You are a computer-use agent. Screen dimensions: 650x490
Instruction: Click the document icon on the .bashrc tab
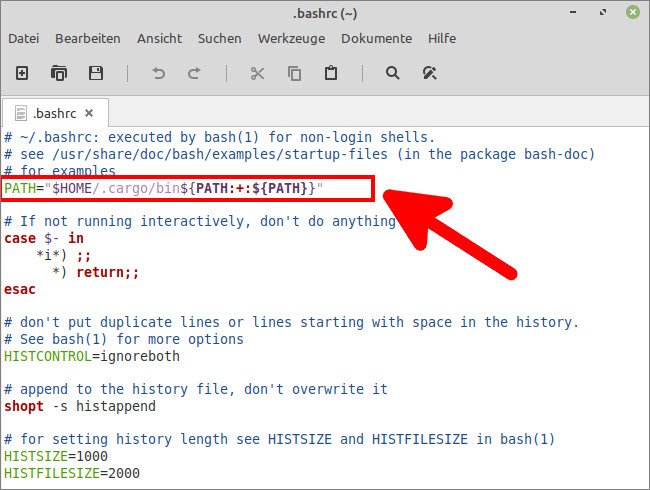point(21,113)
